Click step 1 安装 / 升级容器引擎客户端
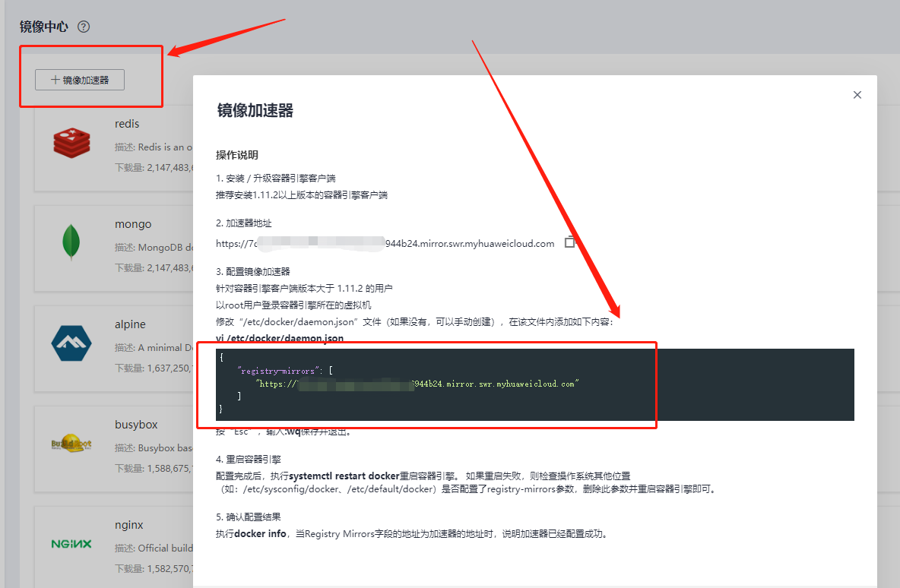 coord(275,179)
